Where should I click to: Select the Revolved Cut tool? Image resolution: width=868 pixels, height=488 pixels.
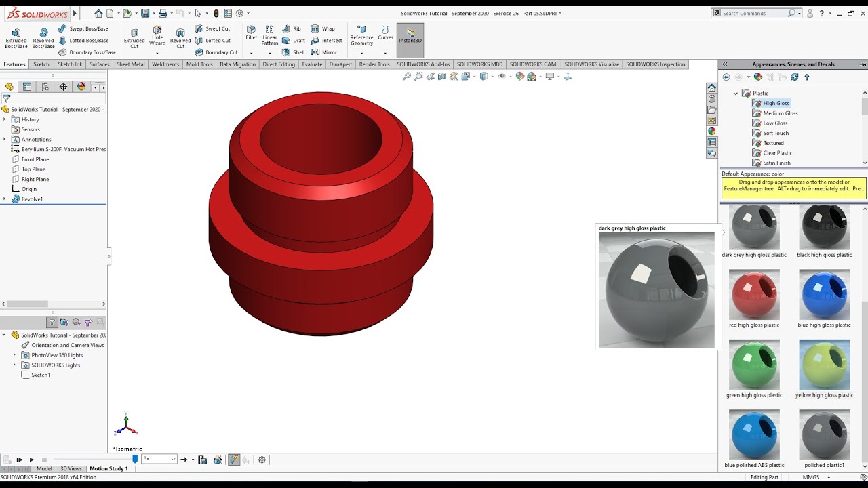[x=180, y=38]
